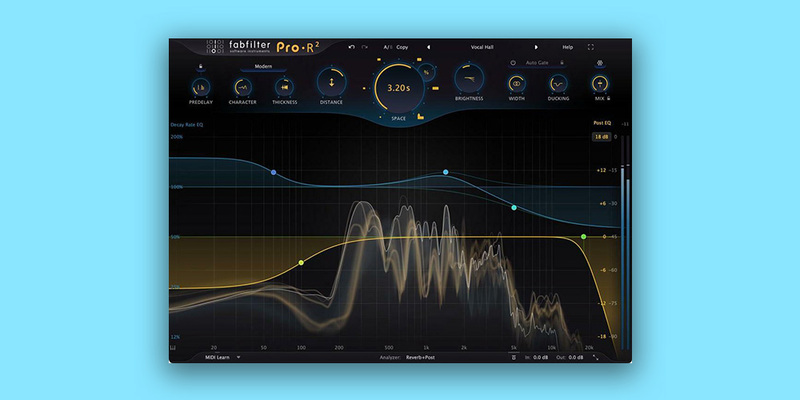
Task: Click the In 0.0 dB value
Action: (540, 358)
